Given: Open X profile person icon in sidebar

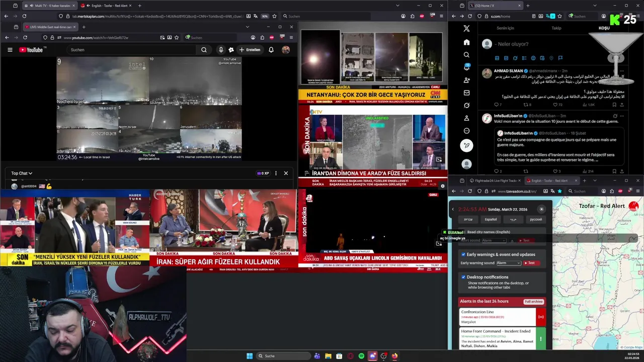Looking at the screenshot, I should click(466, 118).
